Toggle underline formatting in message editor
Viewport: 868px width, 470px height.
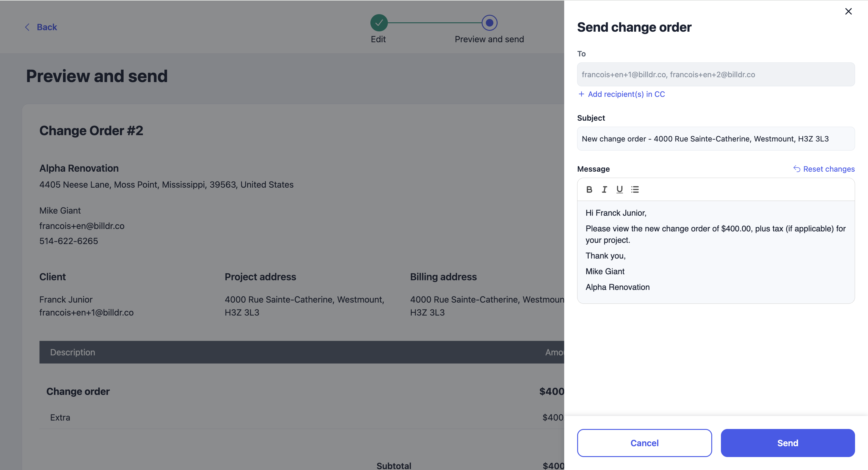pyautogui.click(x=619, y=189)
